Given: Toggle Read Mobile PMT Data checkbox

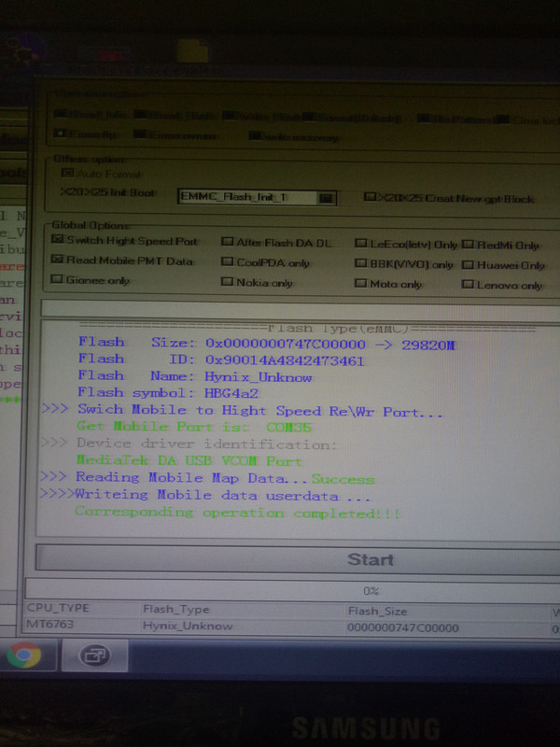Looking at the screenshot, I should (x=57, y=260).
